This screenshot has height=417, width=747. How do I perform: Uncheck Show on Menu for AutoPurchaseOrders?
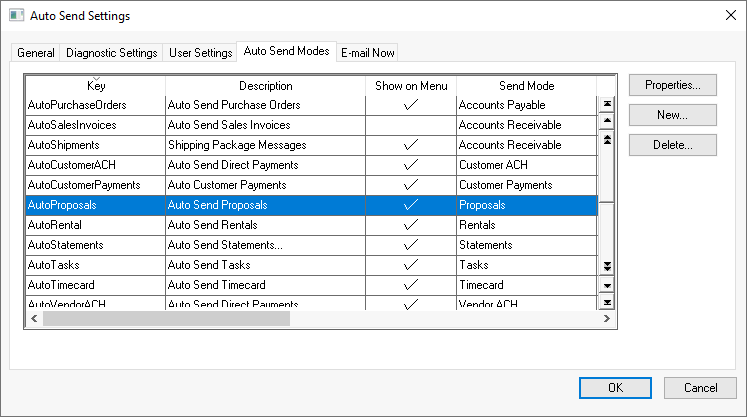pyautogui.click(x=411, y=105)
